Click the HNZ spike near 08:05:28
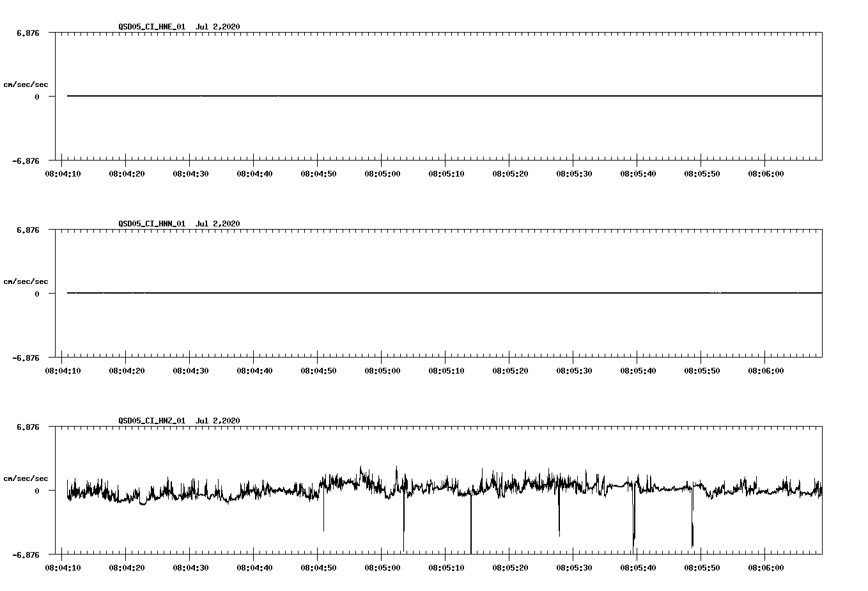 pos(559,513)
